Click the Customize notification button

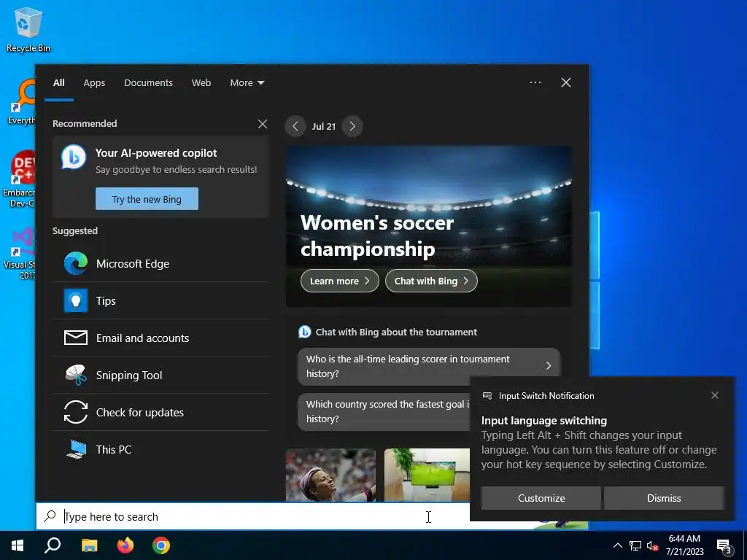[541, 498]
